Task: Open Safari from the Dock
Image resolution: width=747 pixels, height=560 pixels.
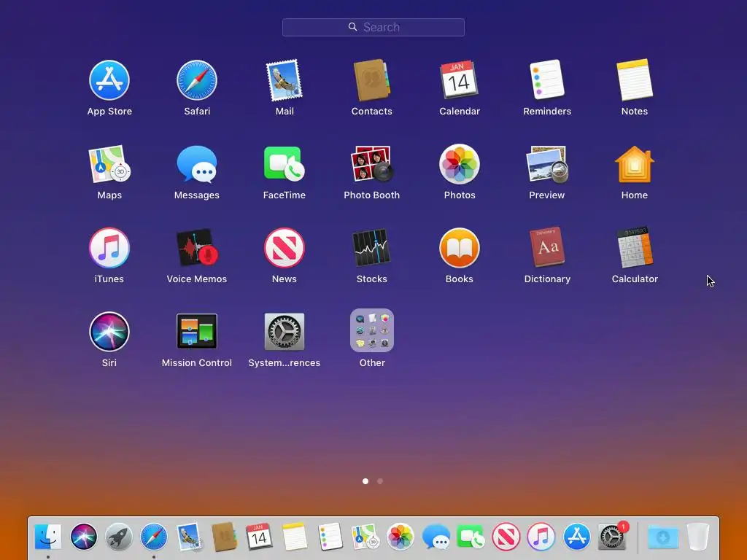Action: click(x=154, y=537)
